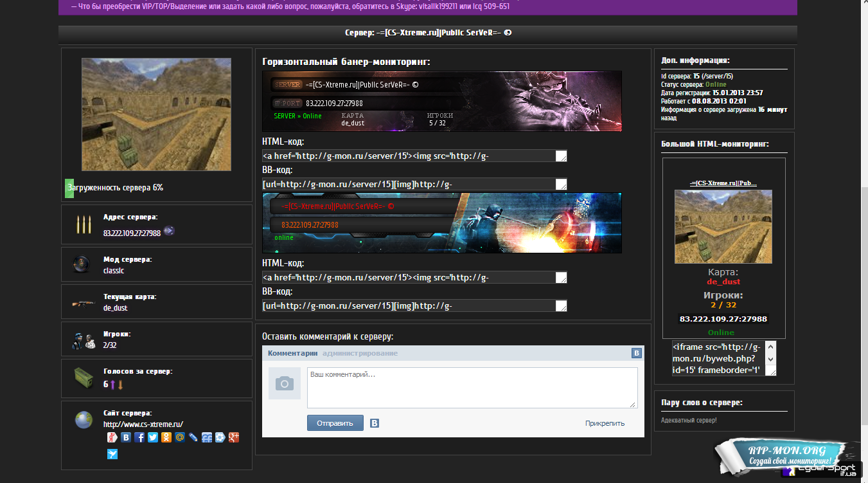Share on Odnoklassniki orange icon
Image resolution: width=868 pixels, height=483 pixels.
[x=166, y=437]
